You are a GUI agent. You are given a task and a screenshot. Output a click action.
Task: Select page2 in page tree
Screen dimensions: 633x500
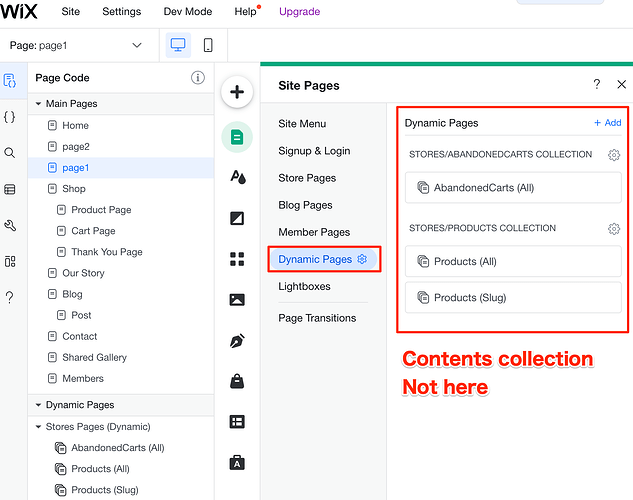pyautogui.click(x=121, y=146)
